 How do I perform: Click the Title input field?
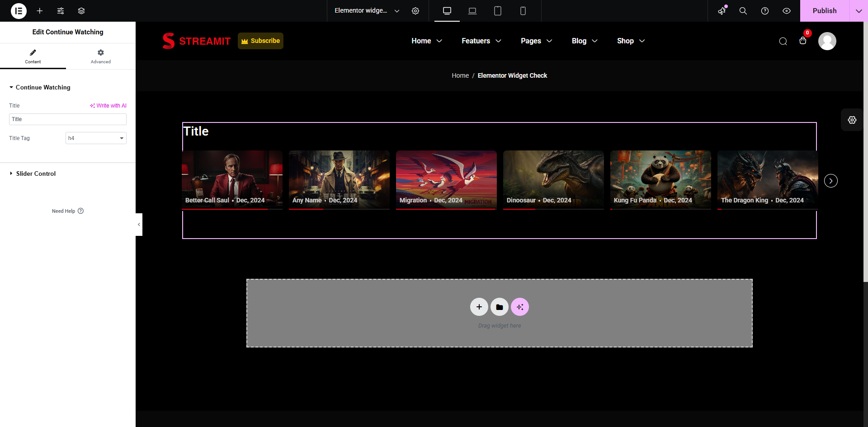(x=68, y=119)
